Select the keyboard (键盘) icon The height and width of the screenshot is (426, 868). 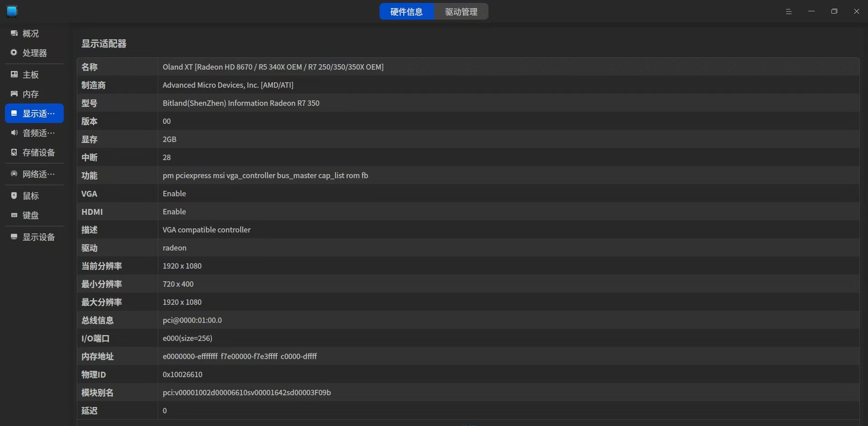pos(14,215)
